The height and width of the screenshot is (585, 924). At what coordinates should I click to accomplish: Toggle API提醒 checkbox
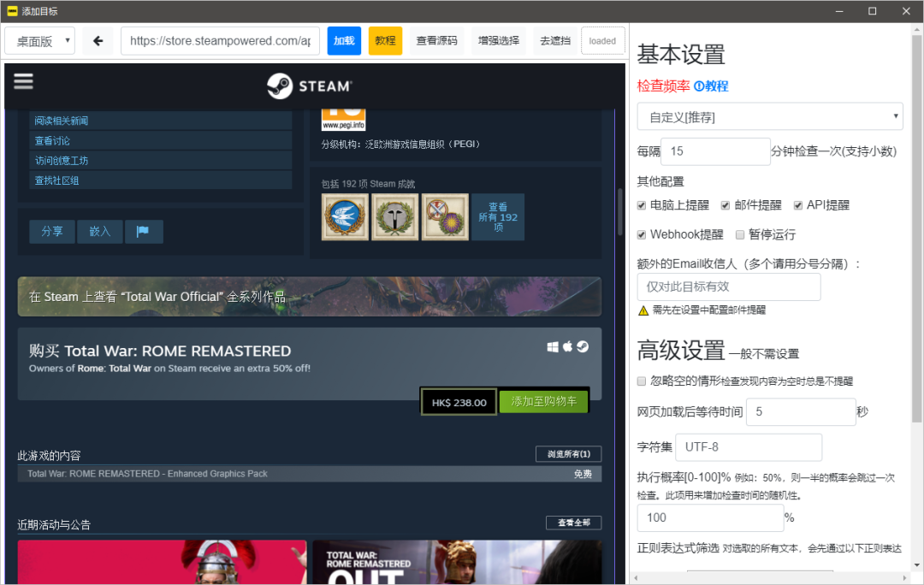(797, 205)
